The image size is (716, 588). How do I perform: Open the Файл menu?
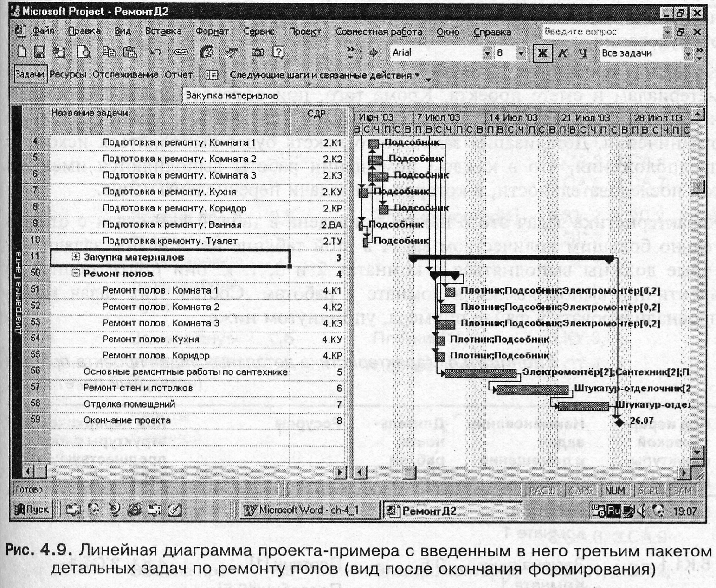43,32
